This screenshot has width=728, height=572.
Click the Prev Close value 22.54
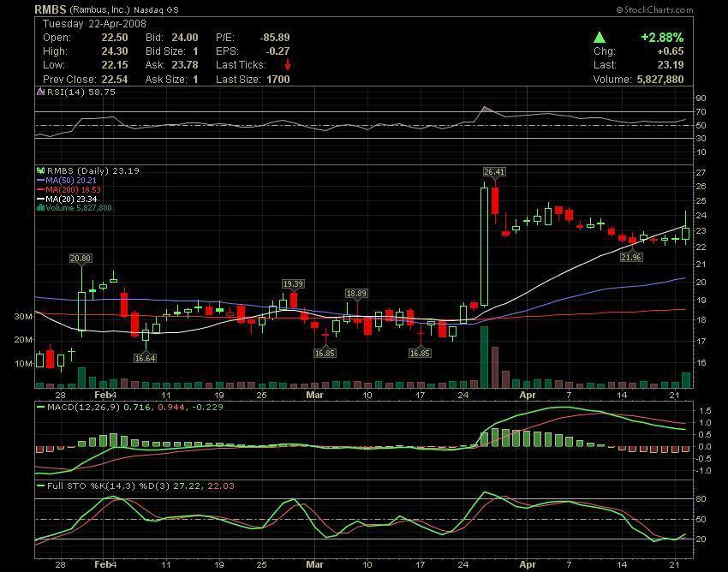coord(114,80)
